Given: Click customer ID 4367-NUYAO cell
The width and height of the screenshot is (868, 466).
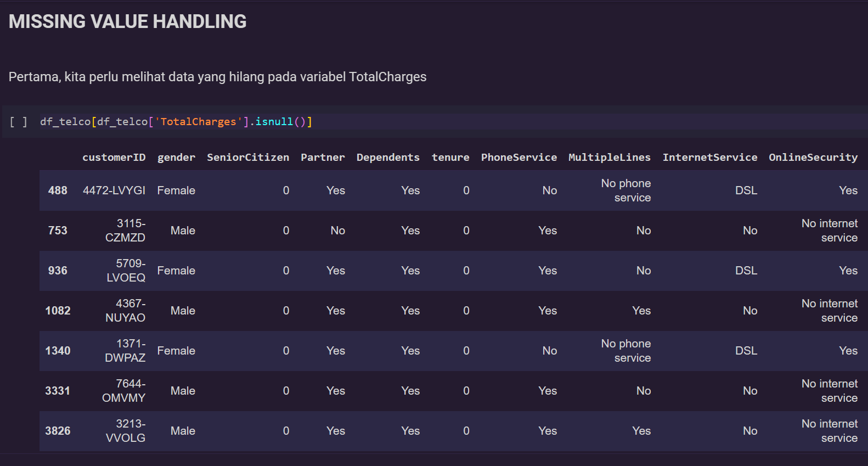Looking at the screenshot, I should pos(125,311).
